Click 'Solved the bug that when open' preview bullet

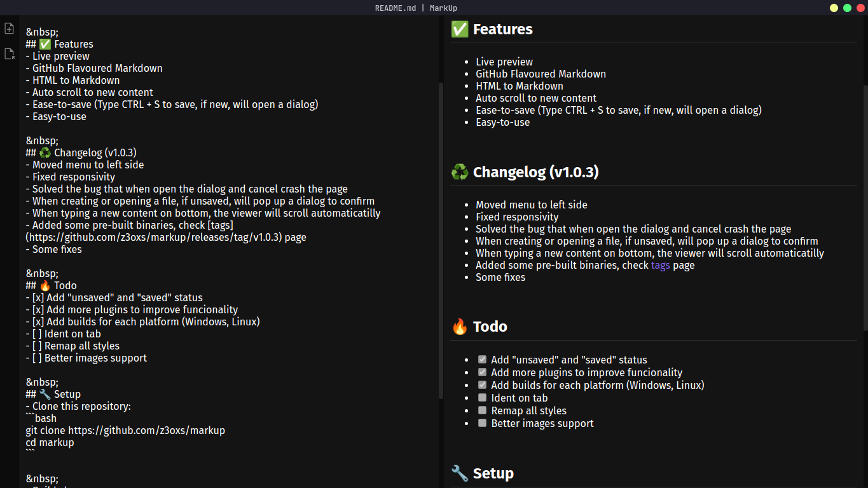click(633, 229)
